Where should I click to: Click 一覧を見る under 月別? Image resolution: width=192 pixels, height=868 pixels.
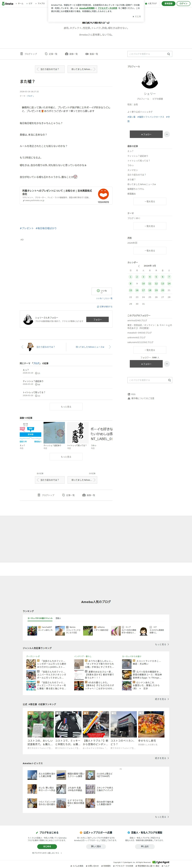point(150,251)
